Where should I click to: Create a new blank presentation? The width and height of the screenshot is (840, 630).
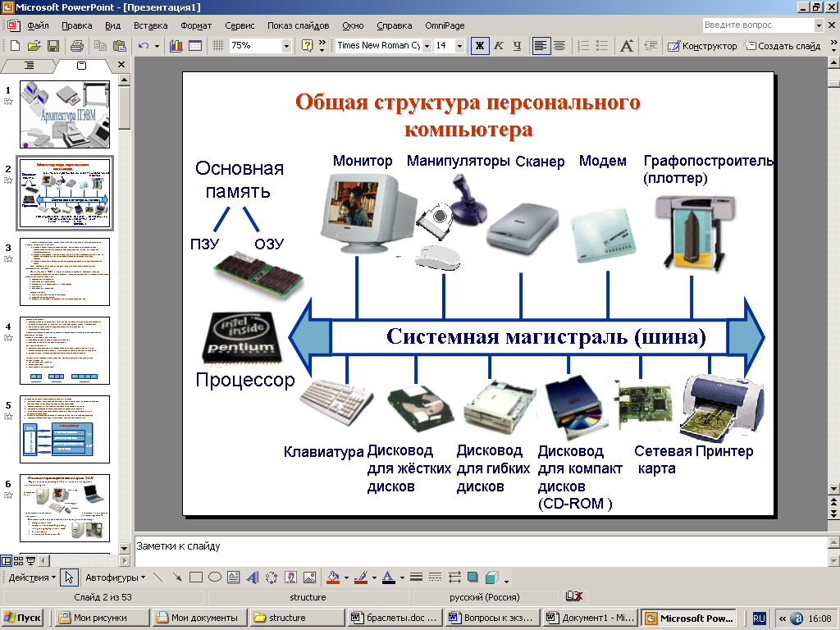15,46
